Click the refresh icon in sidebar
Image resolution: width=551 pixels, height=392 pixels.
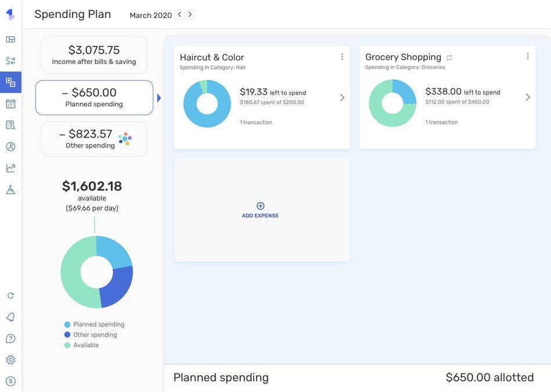10,296
